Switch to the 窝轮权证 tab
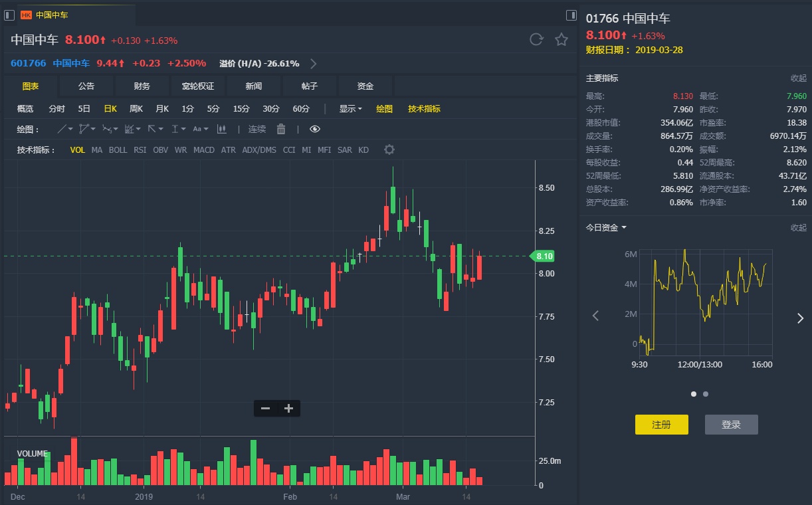 198,86
